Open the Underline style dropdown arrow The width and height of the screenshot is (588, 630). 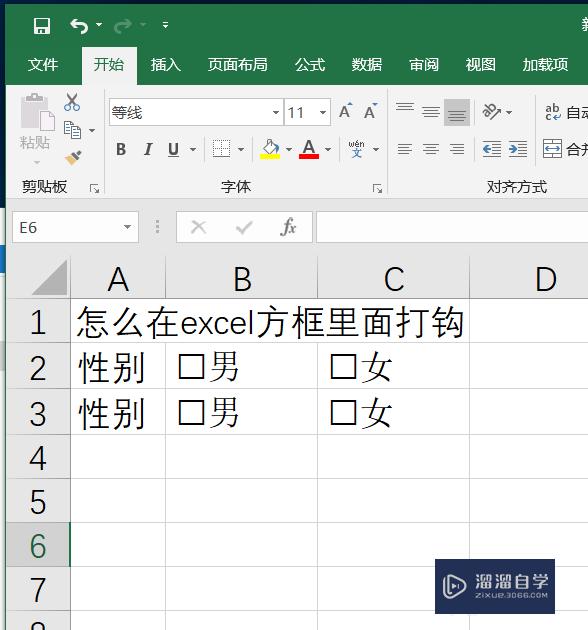click(x=193, y=149)
